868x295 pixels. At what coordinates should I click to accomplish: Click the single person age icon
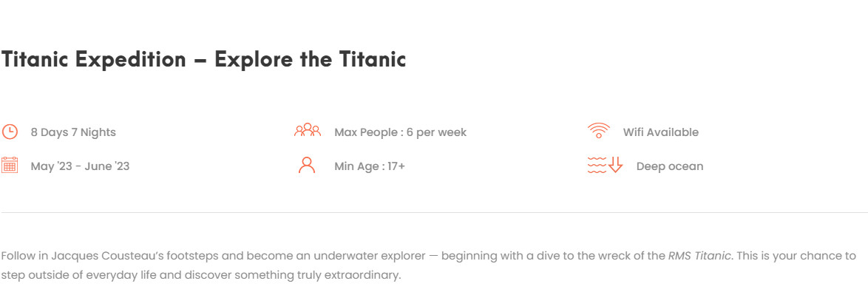coord(307,165)
